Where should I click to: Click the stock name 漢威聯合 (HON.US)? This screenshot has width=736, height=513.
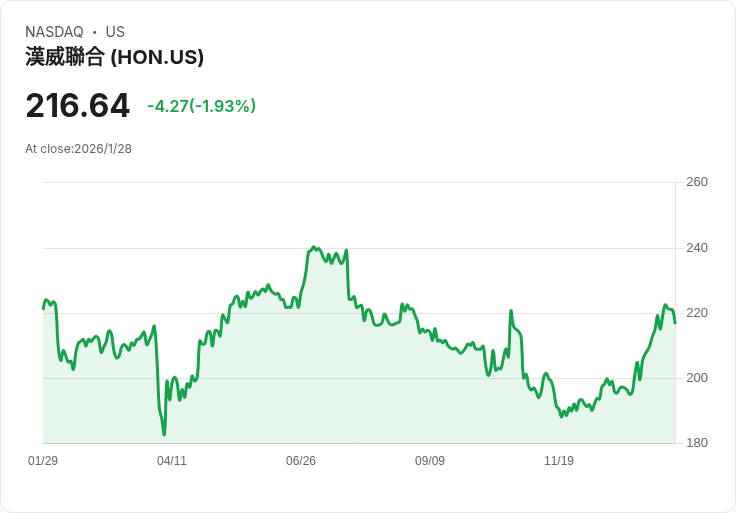[115, 57]
